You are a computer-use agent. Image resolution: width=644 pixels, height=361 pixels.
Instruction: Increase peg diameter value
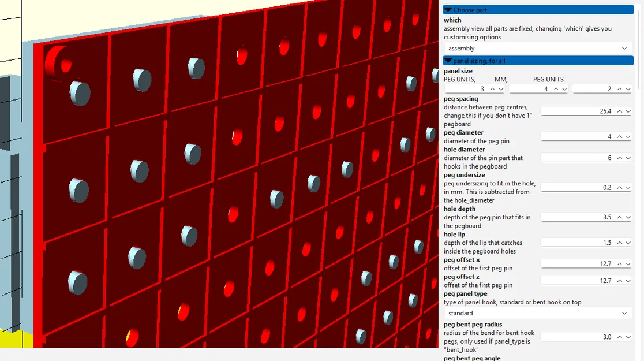click(619, 136)
